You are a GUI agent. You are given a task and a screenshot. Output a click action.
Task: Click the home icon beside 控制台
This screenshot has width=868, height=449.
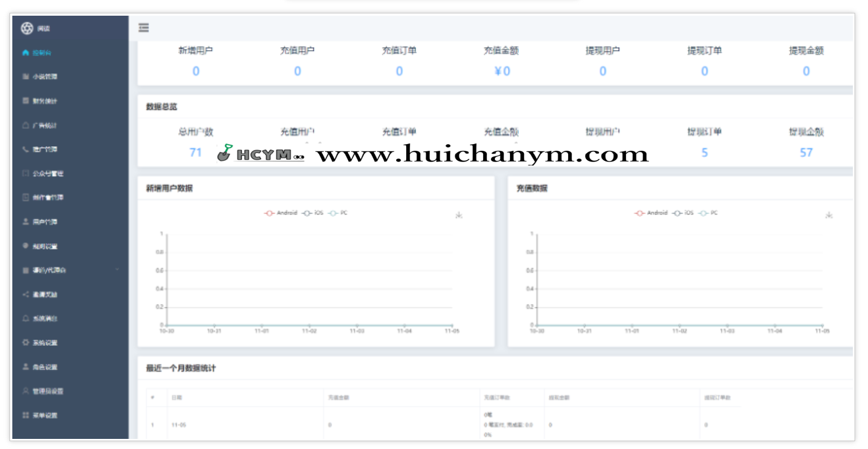tap(25, 53)
